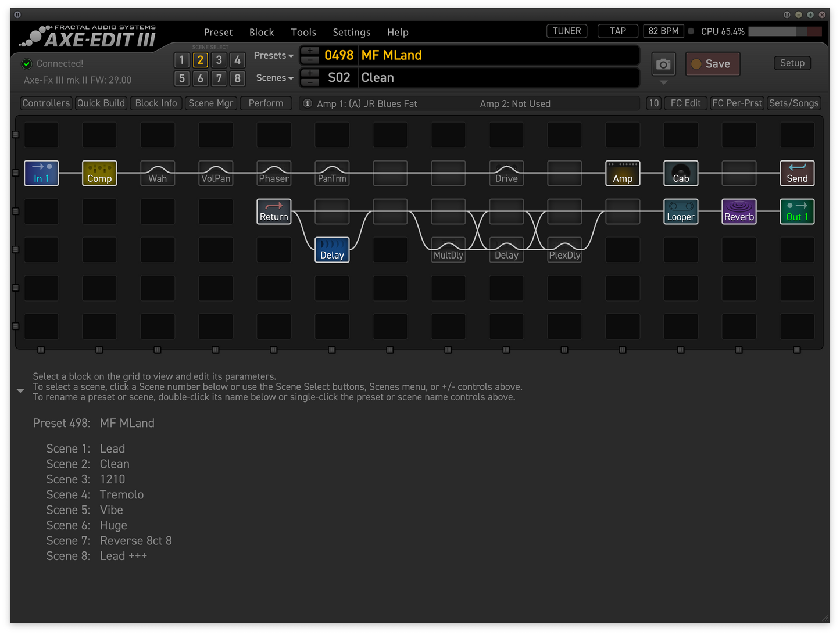Open the Presets dropdown
Screen dimensions: 840x635
coord(273,55)
